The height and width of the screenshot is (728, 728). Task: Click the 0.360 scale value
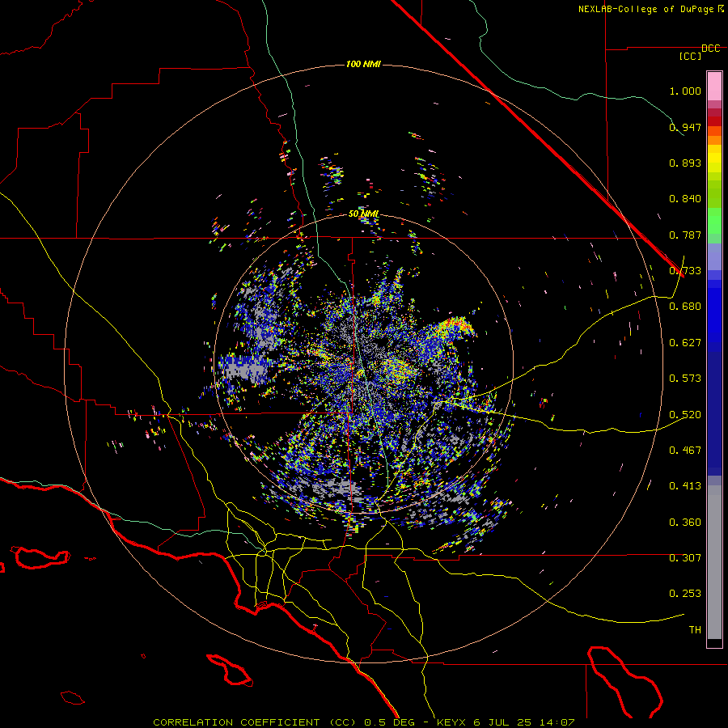coord(685,523)
